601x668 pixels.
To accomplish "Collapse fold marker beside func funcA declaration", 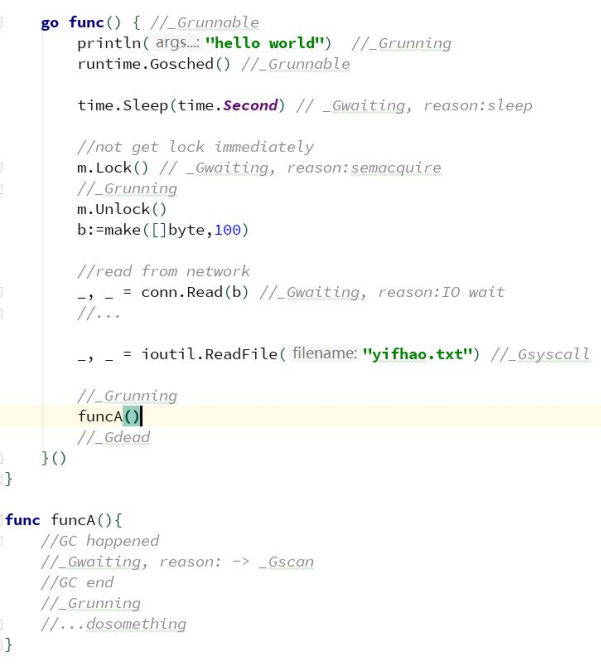I will coord(4,519).
